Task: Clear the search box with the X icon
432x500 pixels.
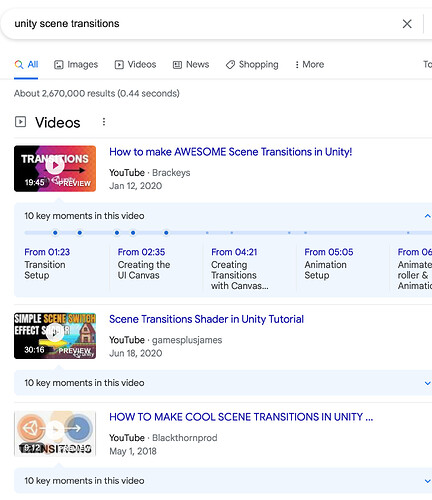Action: coord(407,24)
